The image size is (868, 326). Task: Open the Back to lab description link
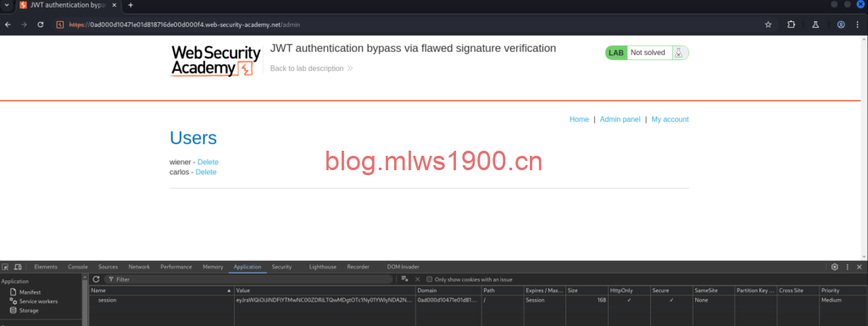coord(311,69)
